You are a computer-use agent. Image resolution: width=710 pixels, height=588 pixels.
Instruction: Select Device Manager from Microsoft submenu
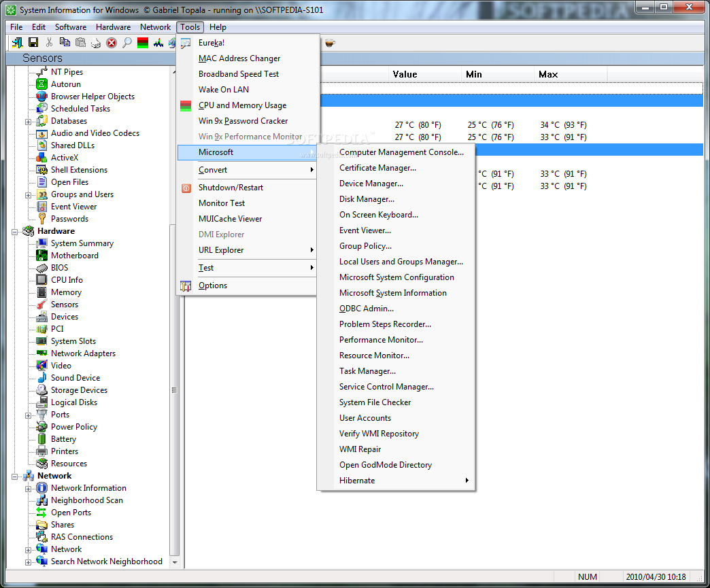pyautogui.click(x=396, y=184)
